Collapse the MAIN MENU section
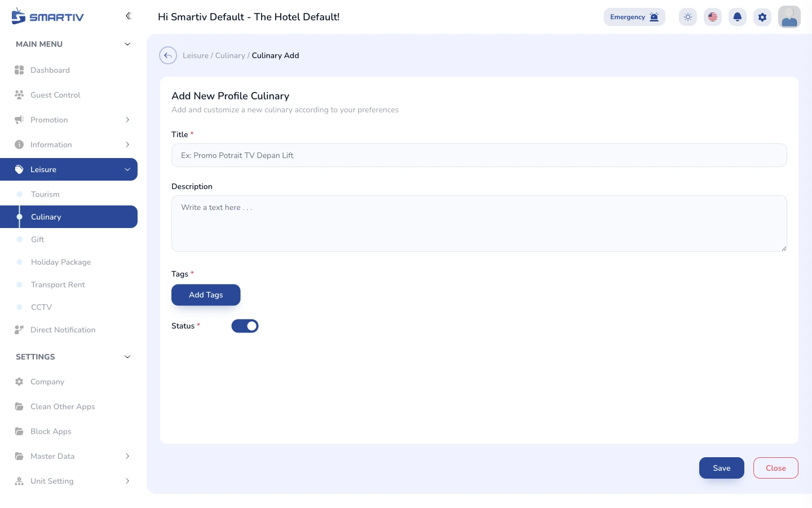Viewport: 812px width, 508px height. (127, 44)
